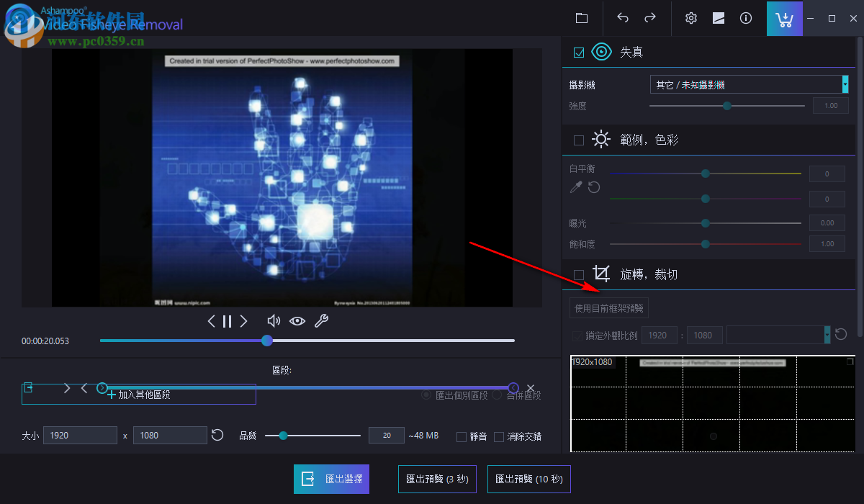Click the speaker volume icon under the video

pos(274,321)
